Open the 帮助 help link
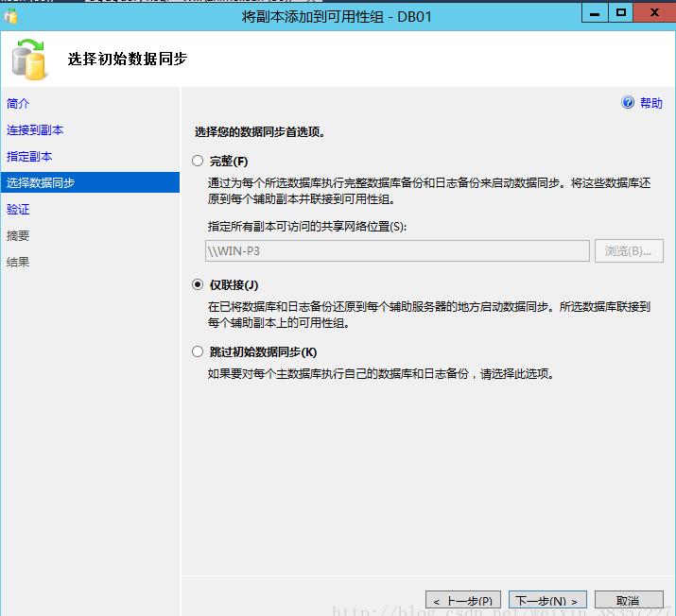This screenshot has height=616, width=676. click(651, 103)
